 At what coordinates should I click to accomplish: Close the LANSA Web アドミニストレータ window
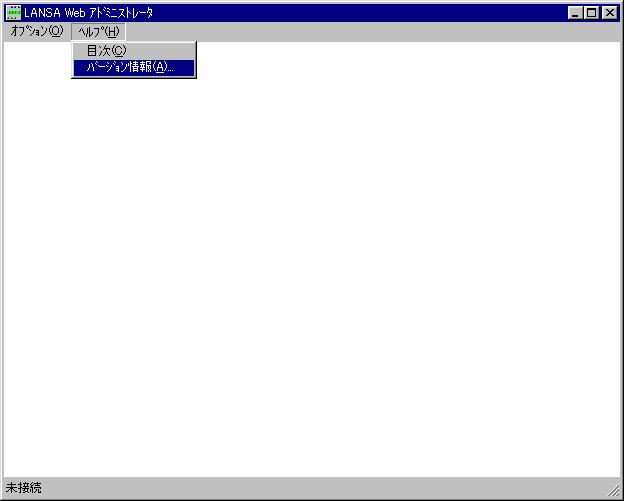click(x=609, y=13)
